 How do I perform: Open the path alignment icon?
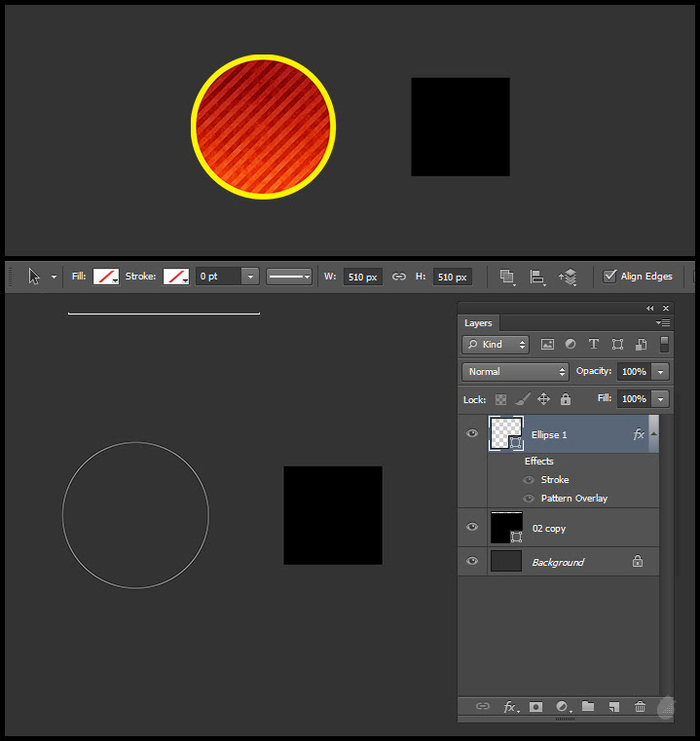[537, 277]
